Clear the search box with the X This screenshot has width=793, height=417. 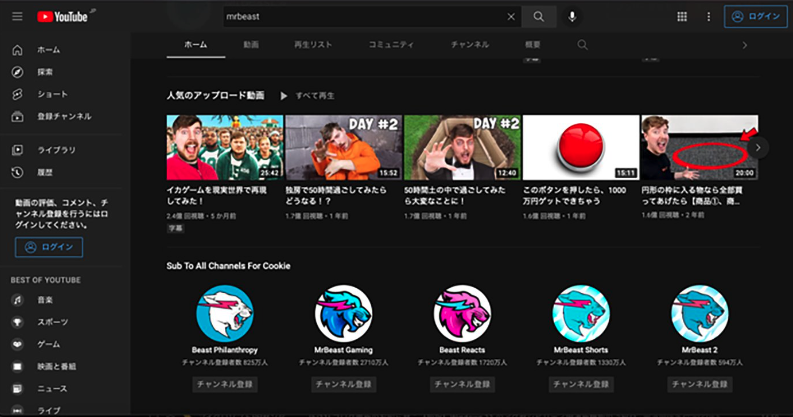pos(511,17)
